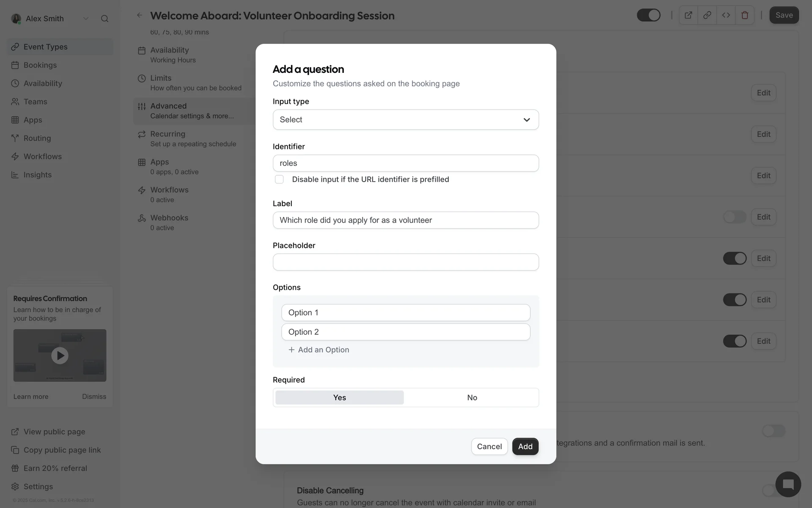The width and height of the screenshot is (812, 508).
Task: Open event preview in external tab icon
Action: click(x=688, y=15)
